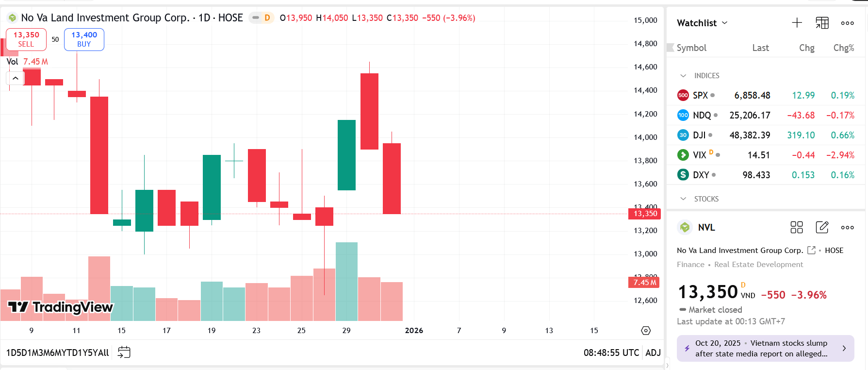Open chart axis settings gear icon
868x370 pixels.
646,331
